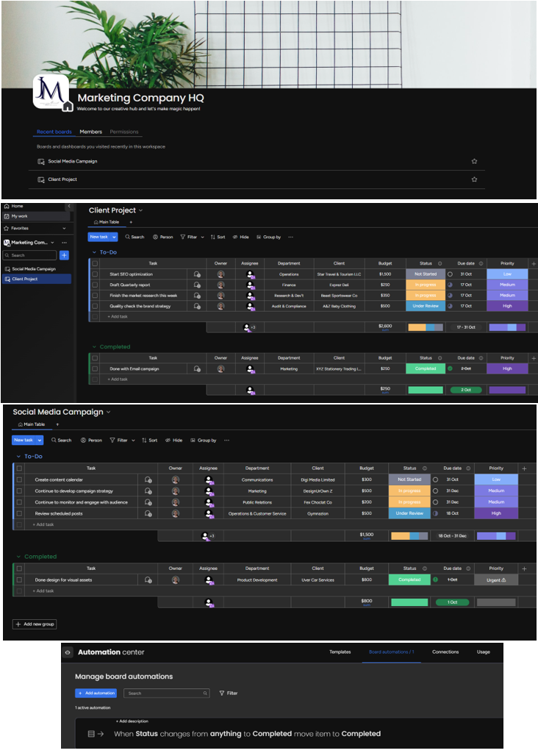538x756 pixels.
Task: Tick checkbox for Start SEO optimization
Action: click(95, 274)
